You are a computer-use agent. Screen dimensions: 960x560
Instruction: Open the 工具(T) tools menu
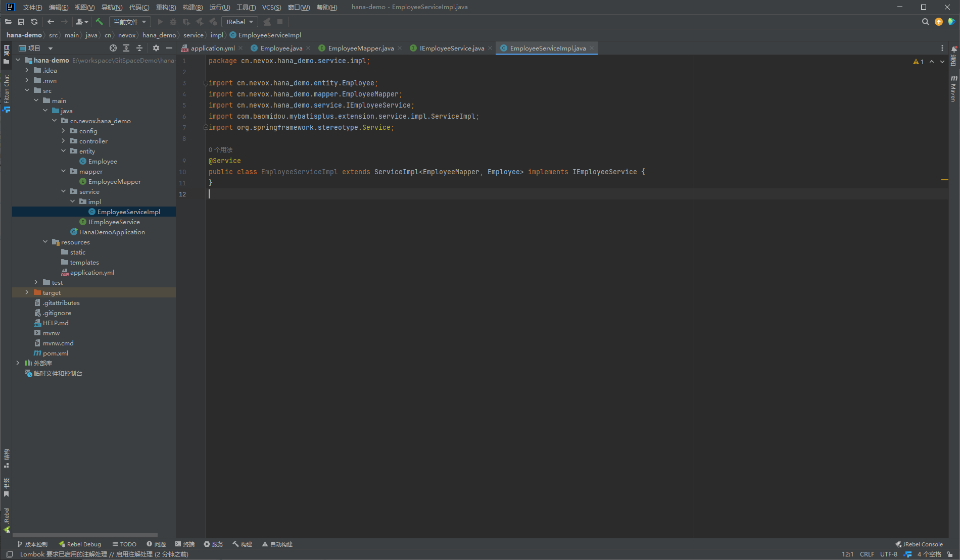point(246,7)
